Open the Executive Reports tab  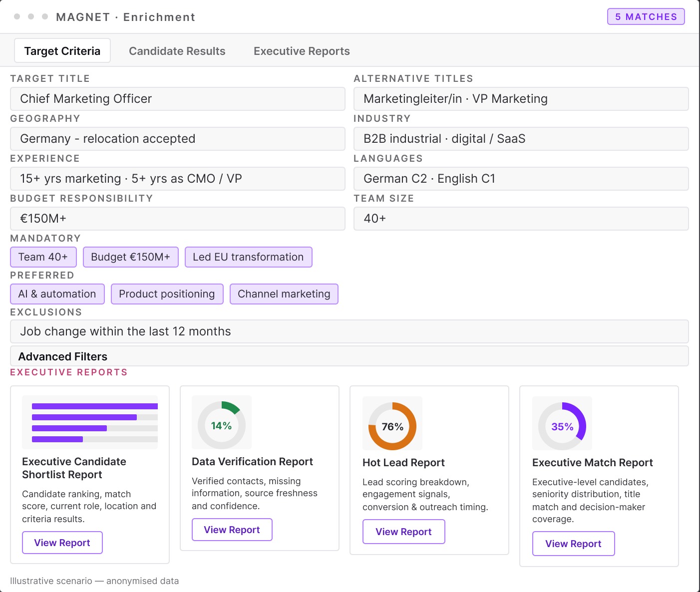(302, 51)
